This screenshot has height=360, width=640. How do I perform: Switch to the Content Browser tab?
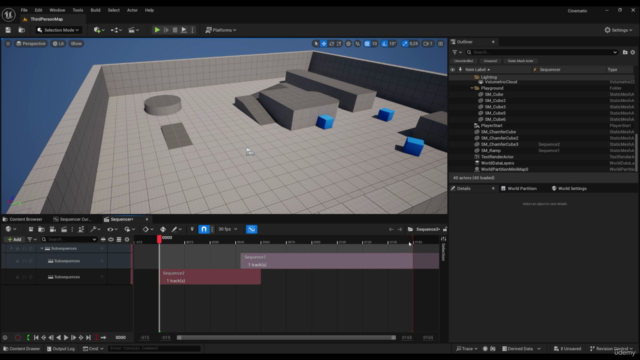coord(23,219)
